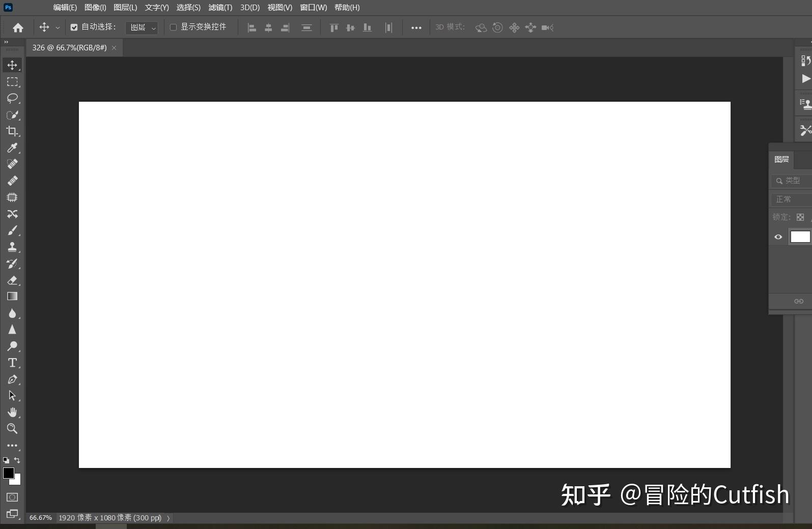
Task: Select the Eyedropper tool
Action: click(12, 148)
